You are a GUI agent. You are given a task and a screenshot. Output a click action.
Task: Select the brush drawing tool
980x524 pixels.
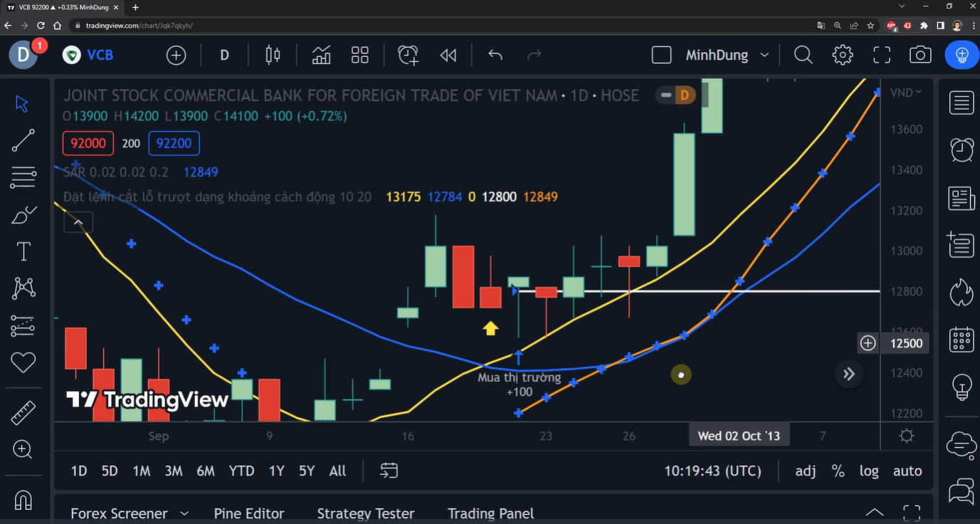pos(23,214)
